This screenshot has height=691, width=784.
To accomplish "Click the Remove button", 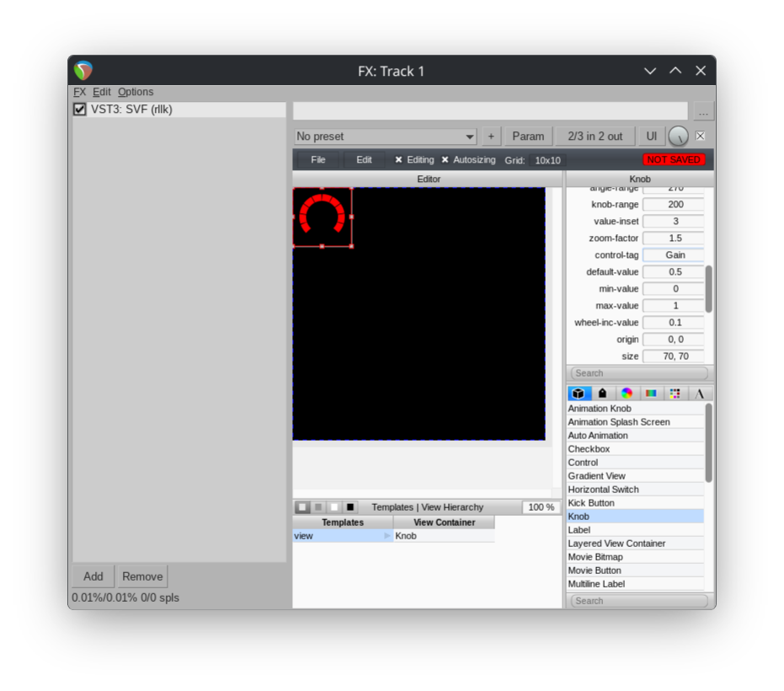I will click(142, 576).
